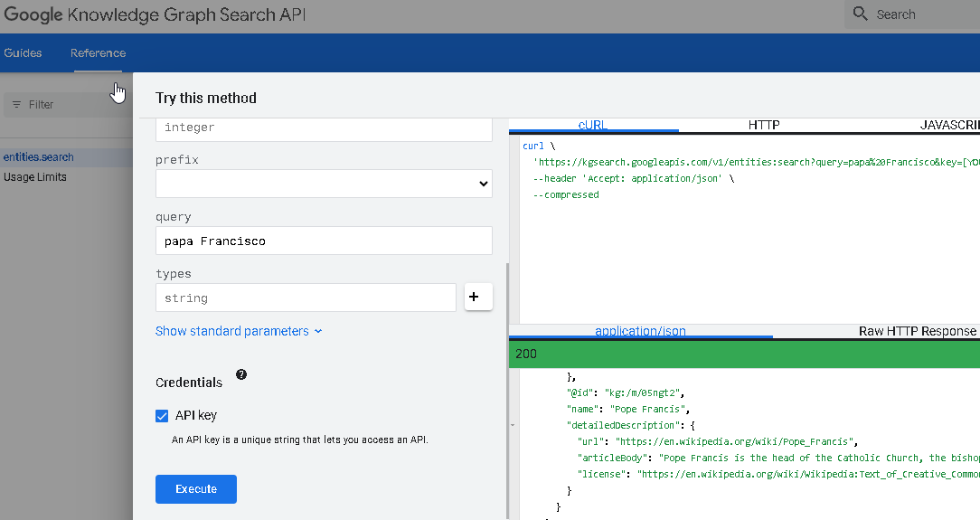Click the plus button next to types
Screen dimensions: 980x520
tap(479, 297)
